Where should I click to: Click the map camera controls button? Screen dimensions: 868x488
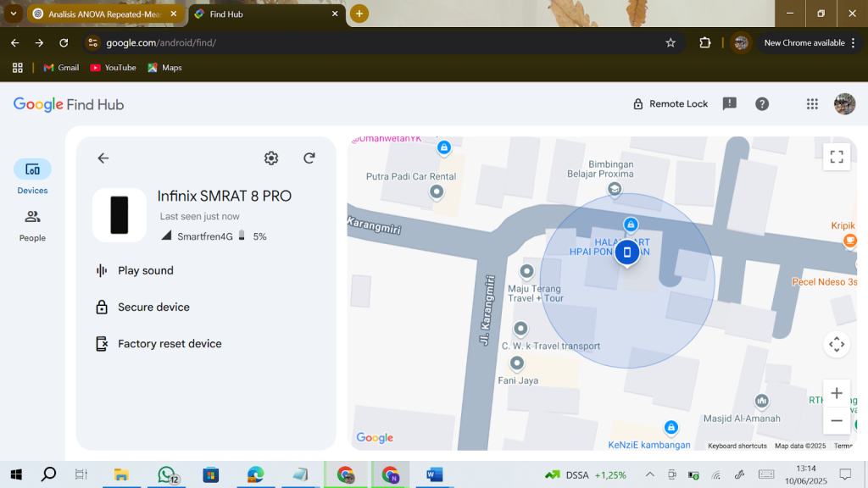tap(836, 344)
